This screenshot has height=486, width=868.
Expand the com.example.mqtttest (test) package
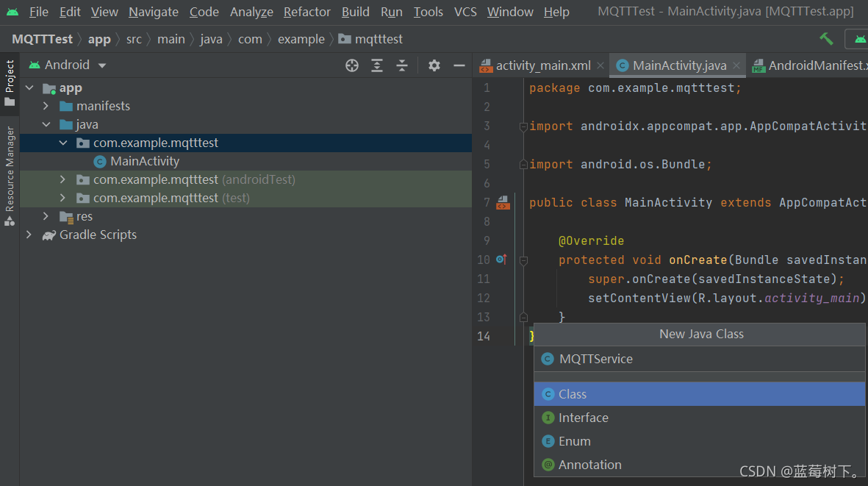pyautogui.click(x=62, y=198)
